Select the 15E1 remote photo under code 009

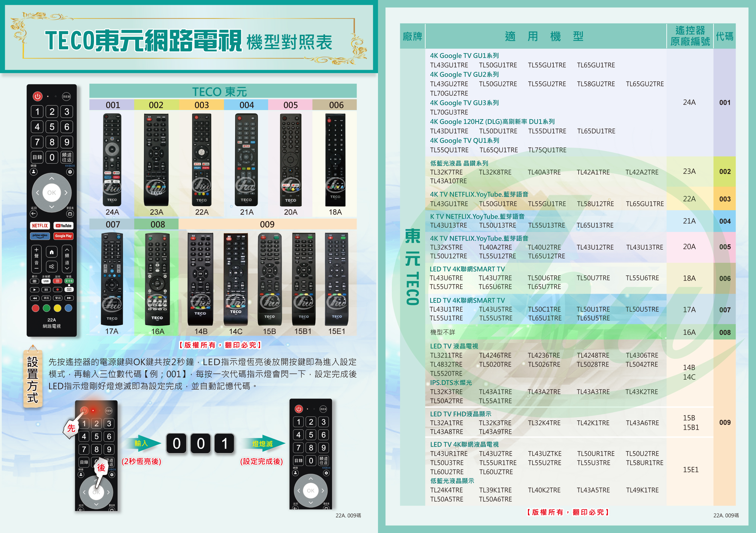pos(336,279)
